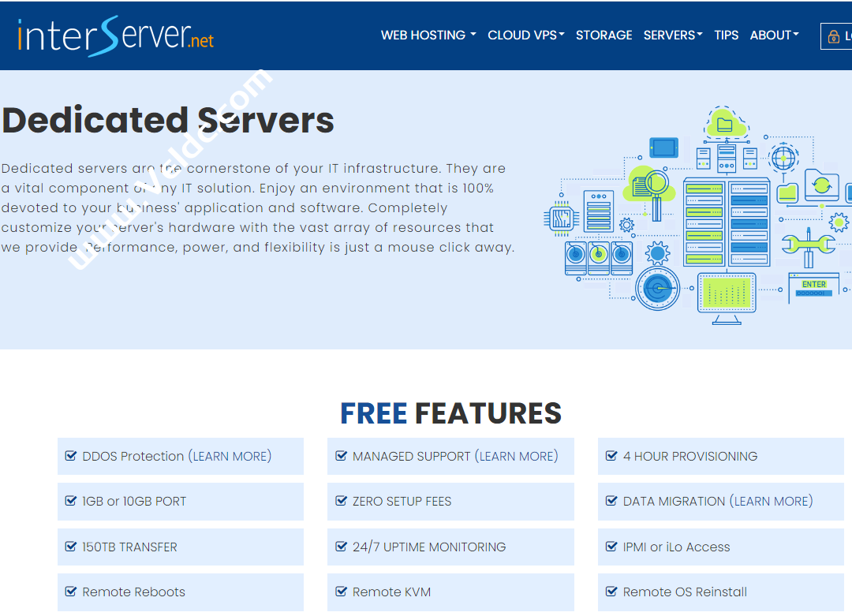Viewport: 852px width, 616px height.
Task: Go to the STORAGE menu item
Action: 603,35
